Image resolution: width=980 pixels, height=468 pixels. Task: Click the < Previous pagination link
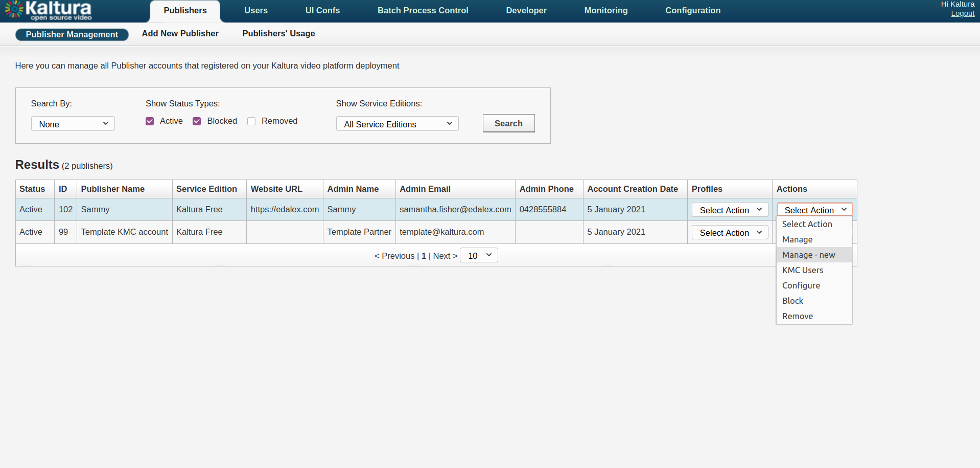[394, 256]
